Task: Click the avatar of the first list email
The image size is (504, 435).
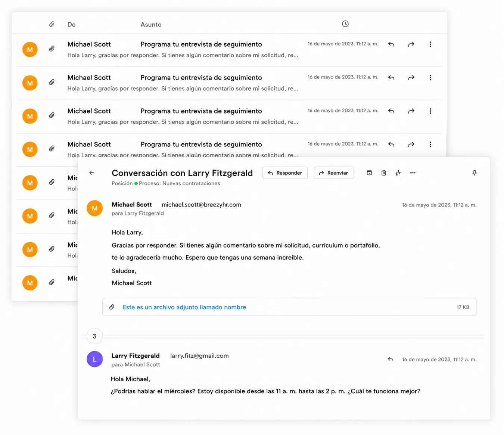Action: click(x=30, y=50)
